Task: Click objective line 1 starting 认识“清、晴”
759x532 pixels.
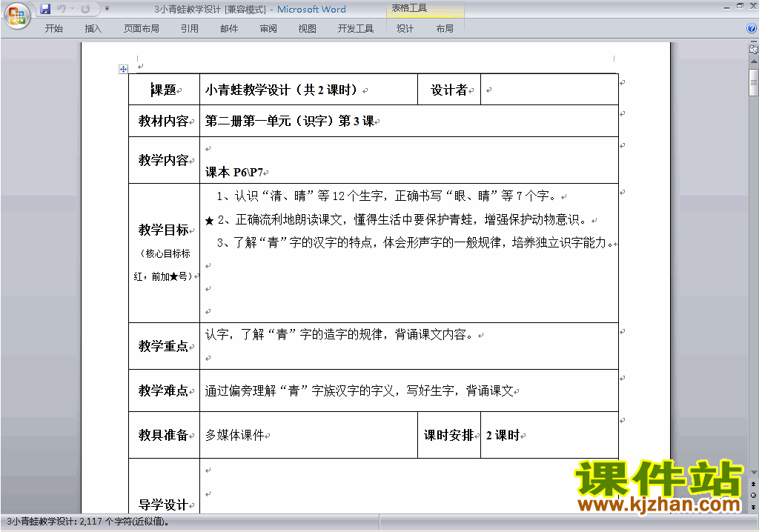Action: 385,196
